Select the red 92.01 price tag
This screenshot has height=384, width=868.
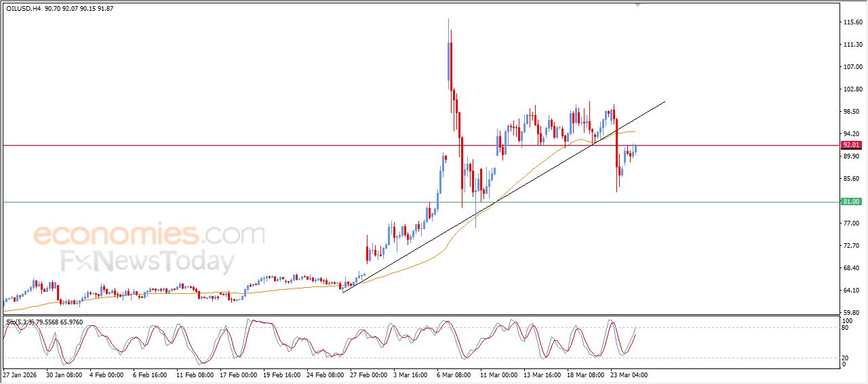(851, 145)
